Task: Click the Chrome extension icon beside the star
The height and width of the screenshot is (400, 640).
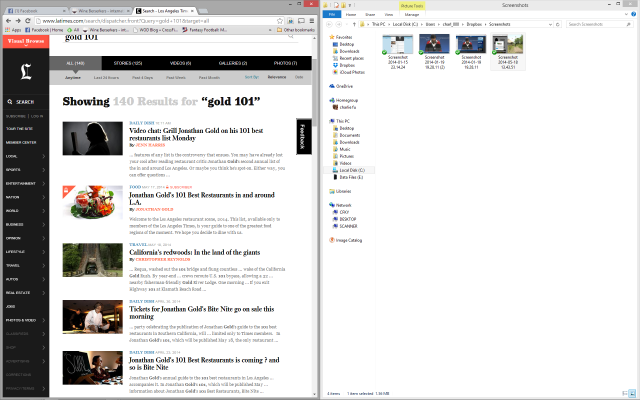Action: pyautogui.click(x=291, y=21)
